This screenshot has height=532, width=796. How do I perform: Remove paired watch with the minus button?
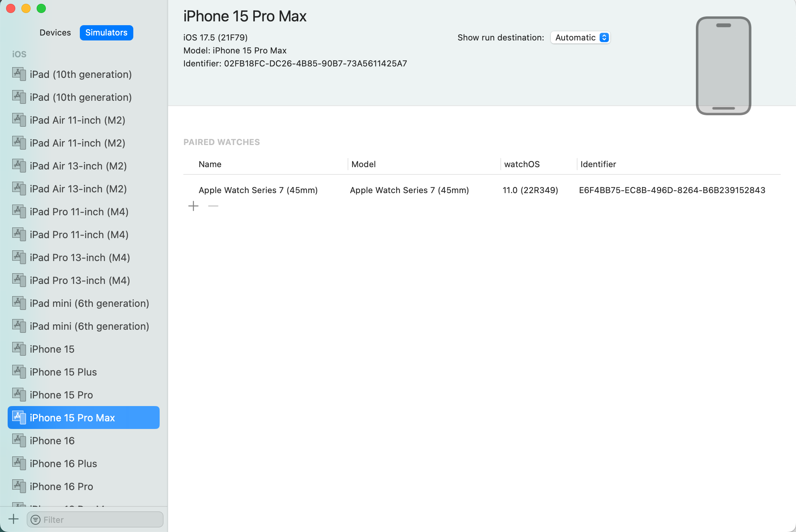(x=213, y=206)
